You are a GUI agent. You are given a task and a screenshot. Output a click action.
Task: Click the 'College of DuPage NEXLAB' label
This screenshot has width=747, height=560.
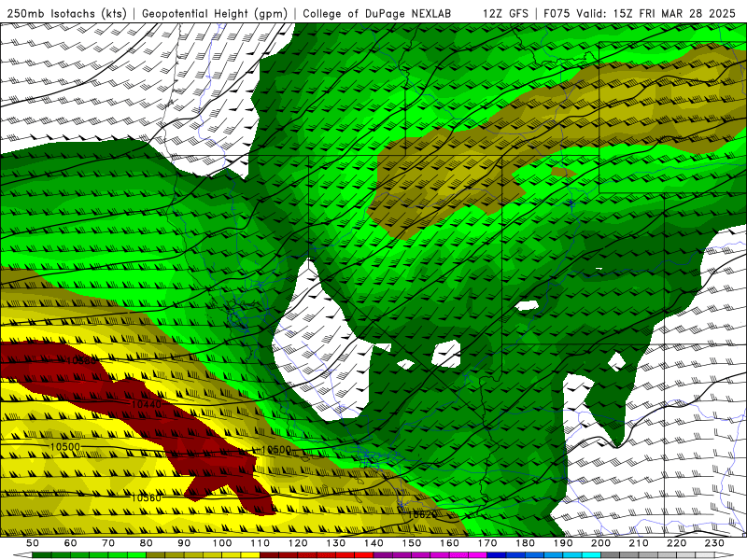pos(377,13)
